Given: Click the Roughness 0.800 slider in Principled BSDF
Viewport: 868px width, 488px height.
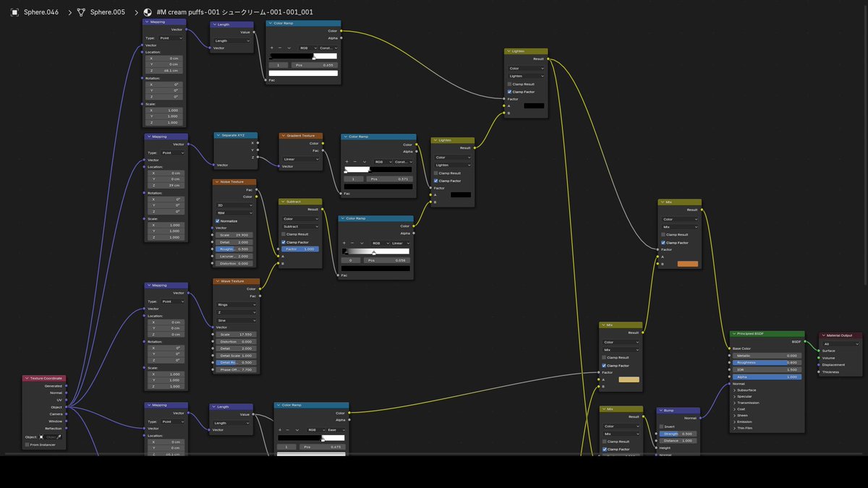Looking at the screenshot, I should click(767, 363).
